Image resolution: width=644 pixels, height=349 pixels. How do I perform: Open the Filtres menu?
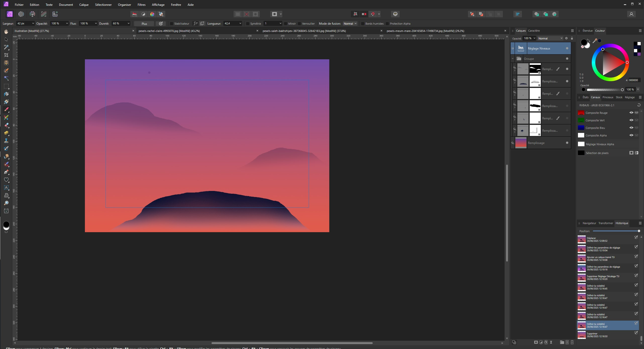point(141,5)
